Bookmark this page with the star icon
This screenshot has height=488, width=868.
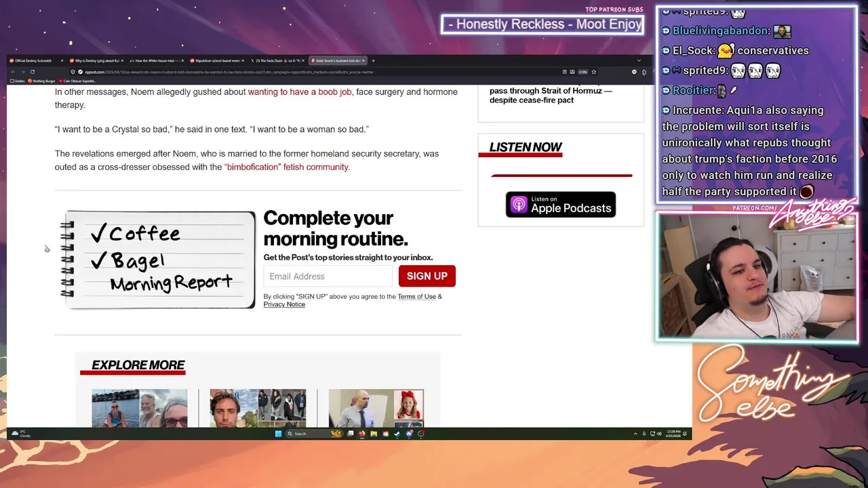click(594, 72)
